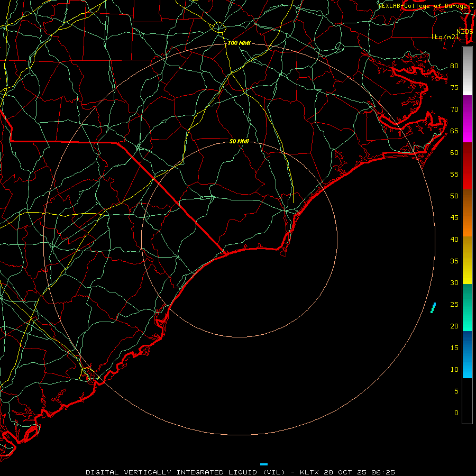Click the 20 value on the VIL scale

[454, 326]
